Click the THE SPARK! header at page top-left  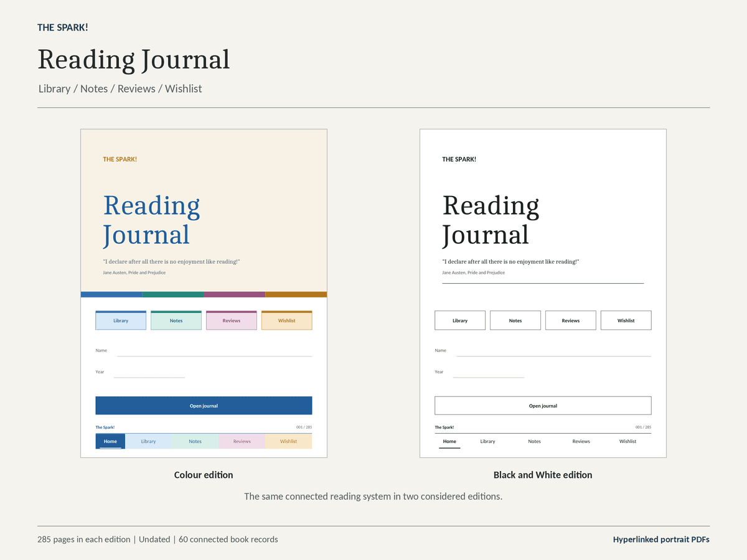coord(63,27)
